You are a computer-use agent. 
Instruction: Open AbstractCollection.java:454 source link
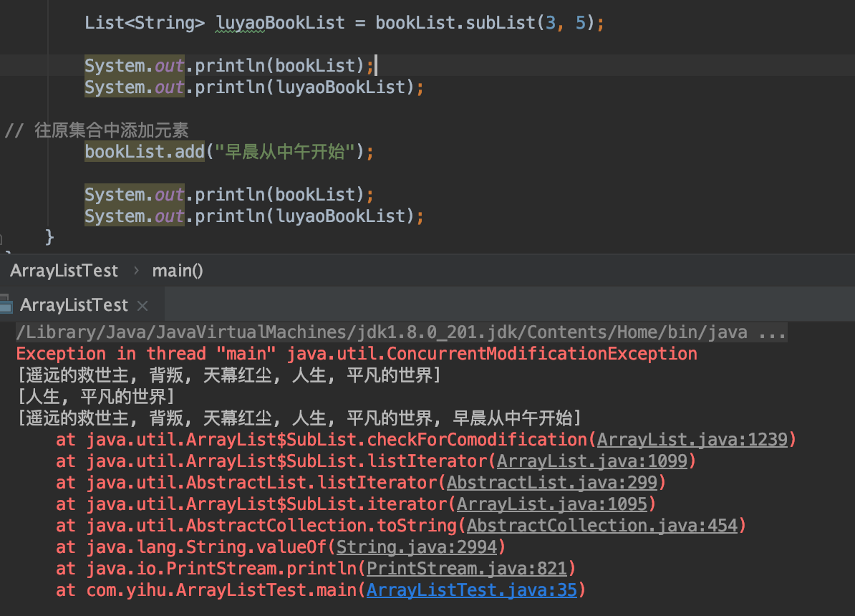pyautogui.click(x=602, y=526)
